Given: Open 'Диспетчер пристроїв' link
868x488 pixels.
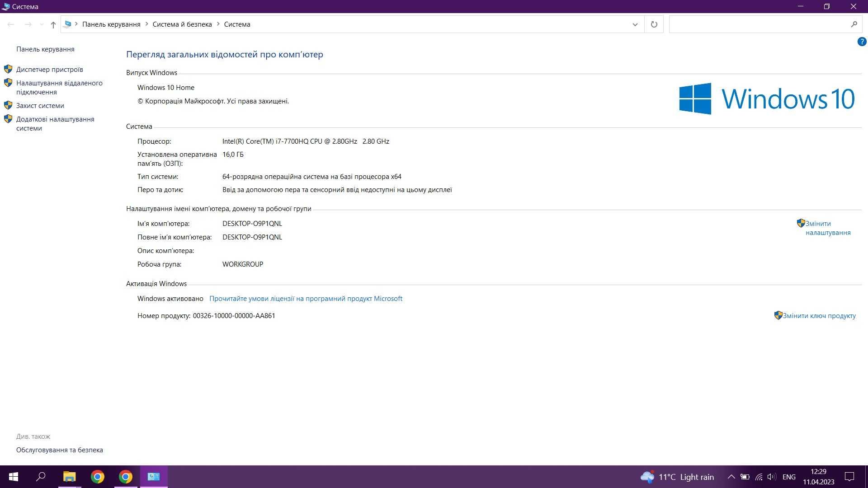Looking at the screenshot, I should click(50, 70).
